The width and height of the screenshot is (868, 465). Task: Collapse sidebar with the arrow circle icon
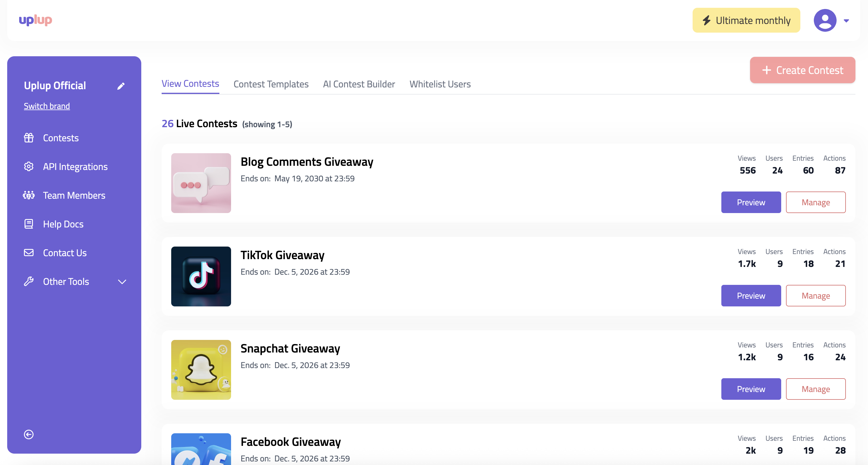tap(29, 434)
